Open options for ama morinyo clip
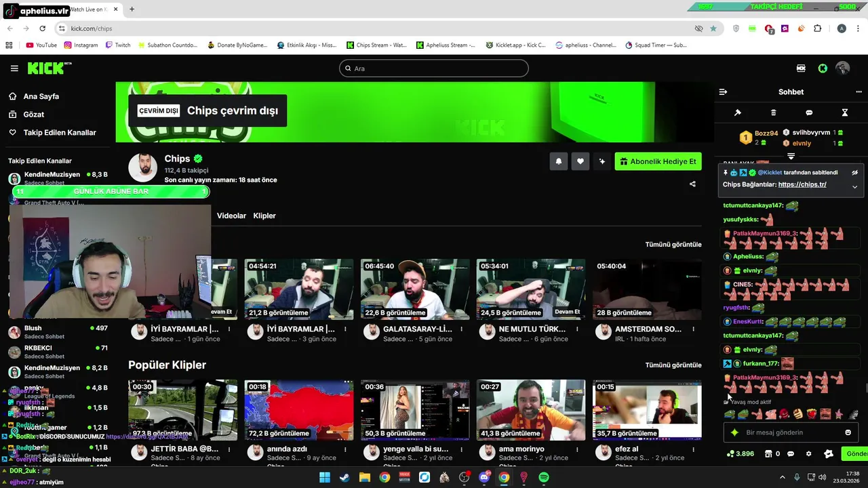Viewport: 868px width, 488px height. [x=577, y=449]
